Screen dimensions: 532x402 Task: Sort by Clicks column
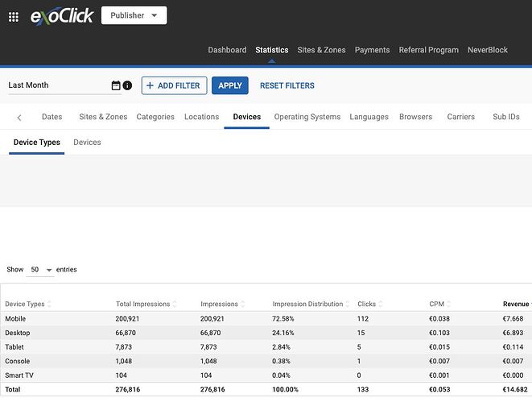370,304
